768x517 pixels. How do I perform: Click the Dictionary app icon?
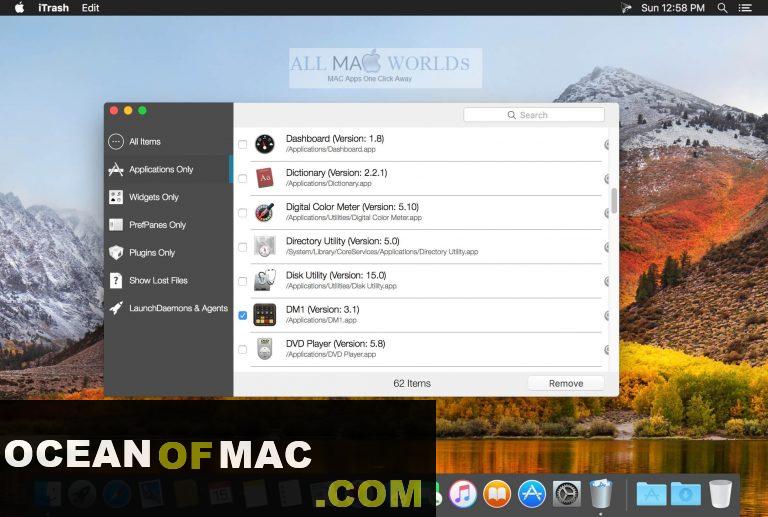tap(264, 178)
